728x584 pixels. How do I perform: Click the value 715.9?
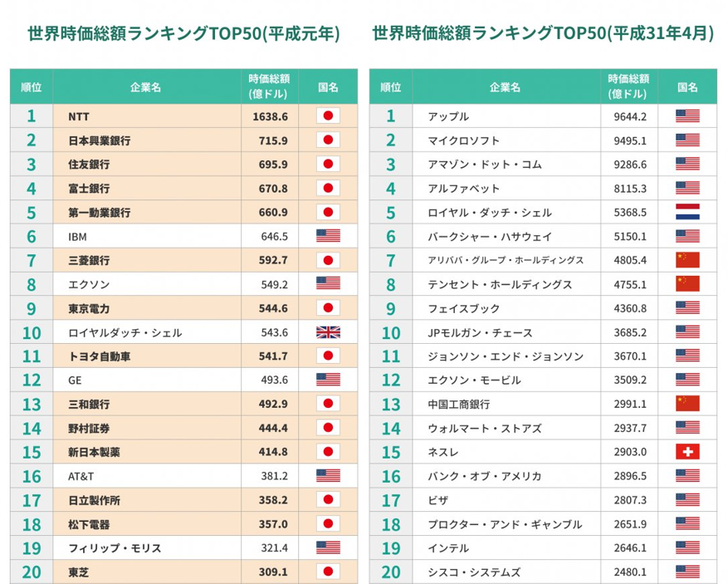point(273,140)
